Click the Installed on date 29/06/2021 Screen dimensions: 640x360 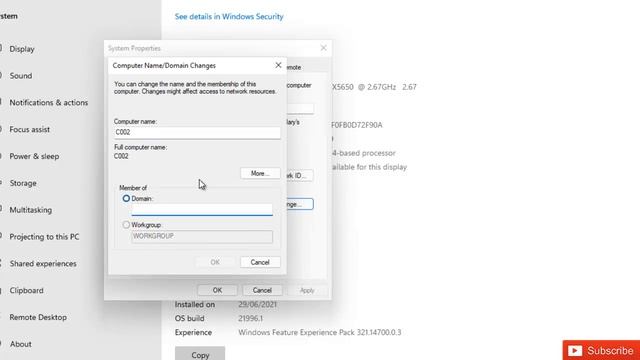258,304
